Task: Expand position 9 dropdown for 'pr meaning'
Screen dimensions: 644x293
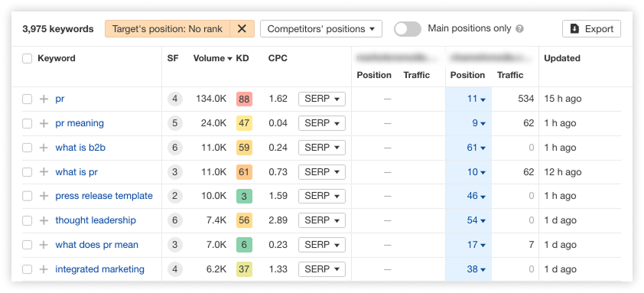Action: 479,123
